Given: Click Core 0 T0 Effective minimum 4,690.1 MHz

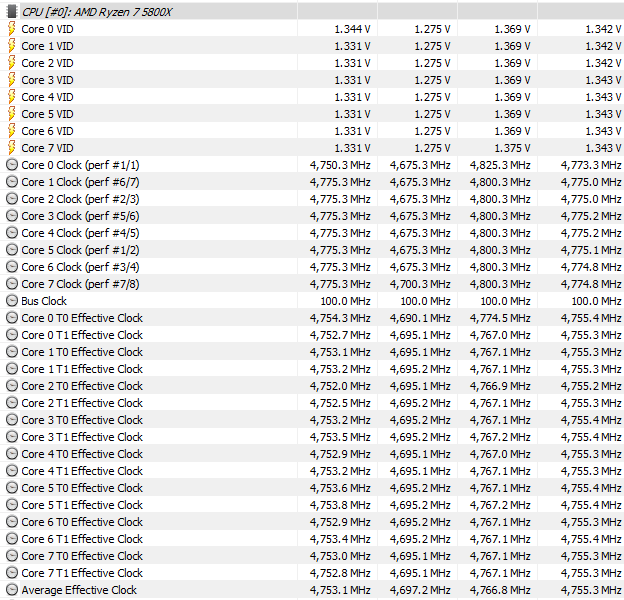Looking at the screenshot, I should (420, 318).
